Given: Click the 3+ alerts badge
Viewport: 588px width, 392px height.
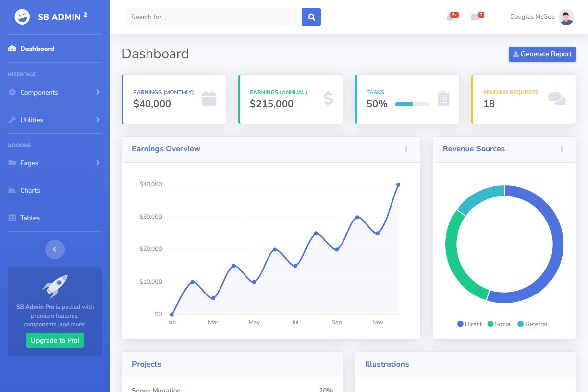Looking at the screenshot, I should [454, 15].
